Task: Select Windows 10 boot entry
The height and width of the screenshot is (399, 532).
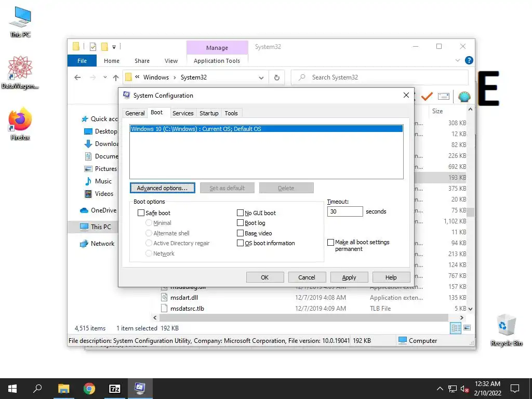Action: pos(267,129)
